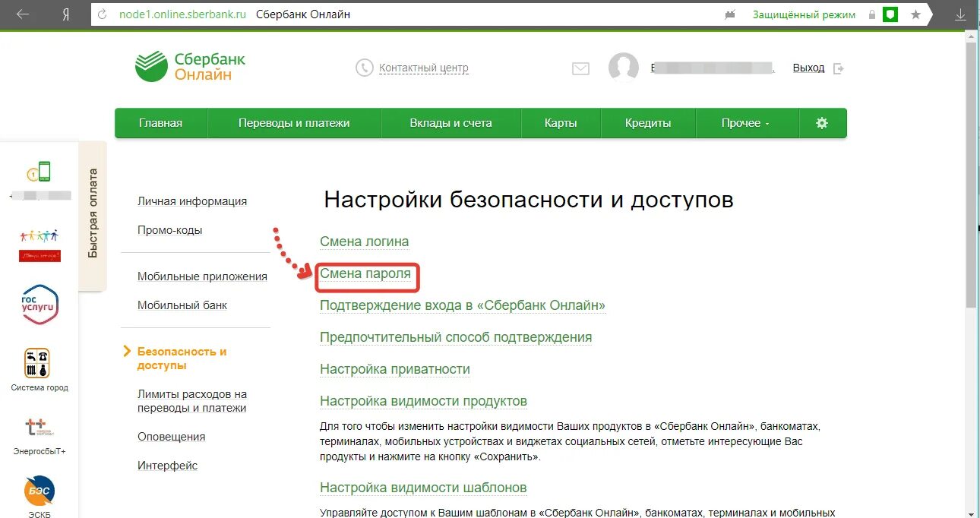The height and width of the screenshot is (518, 980).
Task: Open the green Protect shield icon
Action: (x=890, y=14)
